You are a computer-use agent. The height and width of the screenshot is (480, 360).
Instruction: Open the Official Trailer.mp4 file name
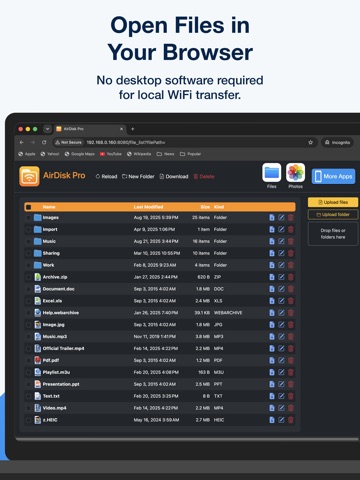[63, 349]
